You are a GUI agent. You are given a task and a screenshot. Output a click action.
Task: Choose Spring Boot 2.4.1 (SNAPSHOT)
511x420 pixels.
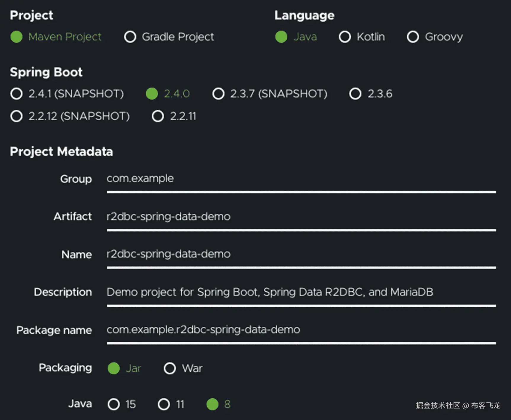[x=17, y=94]
